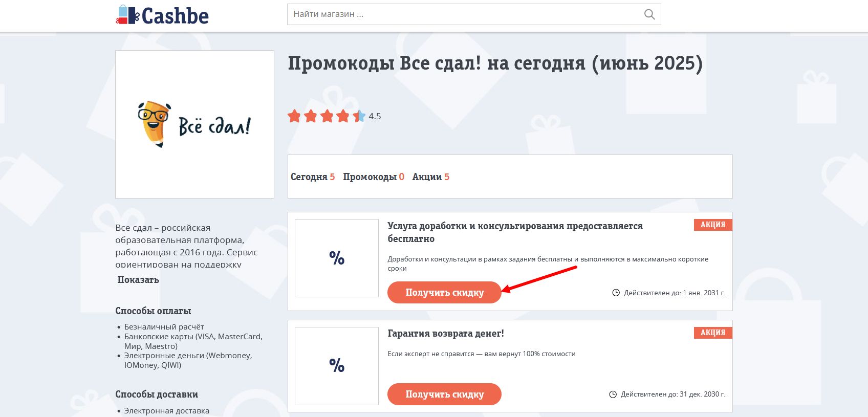Select the 'Акции 5' tab
The height and width of the screenshot is (417, 868).
(431, 177)
